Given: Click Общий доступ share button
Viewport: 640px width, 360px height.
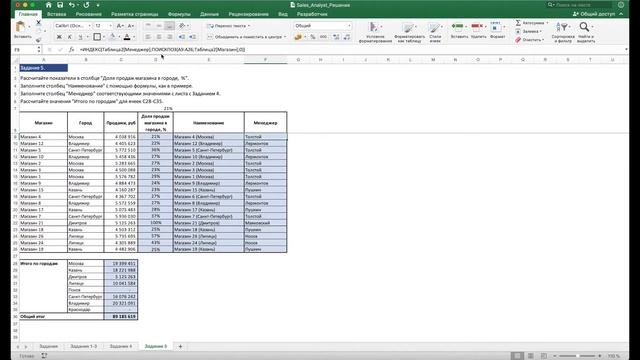Looking at the screenshot, I should (x=594, y=14).
